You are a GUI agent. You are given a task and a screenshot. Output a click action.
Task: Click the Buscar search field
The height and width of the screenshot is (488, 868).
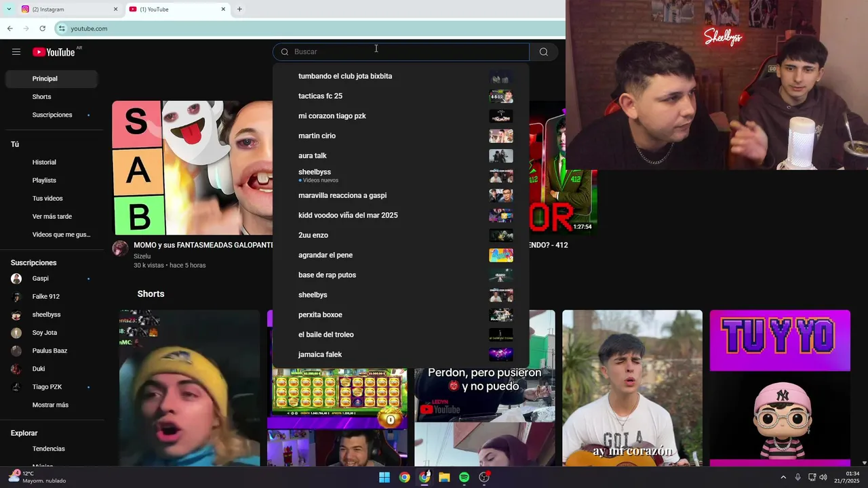pos(401,52)
